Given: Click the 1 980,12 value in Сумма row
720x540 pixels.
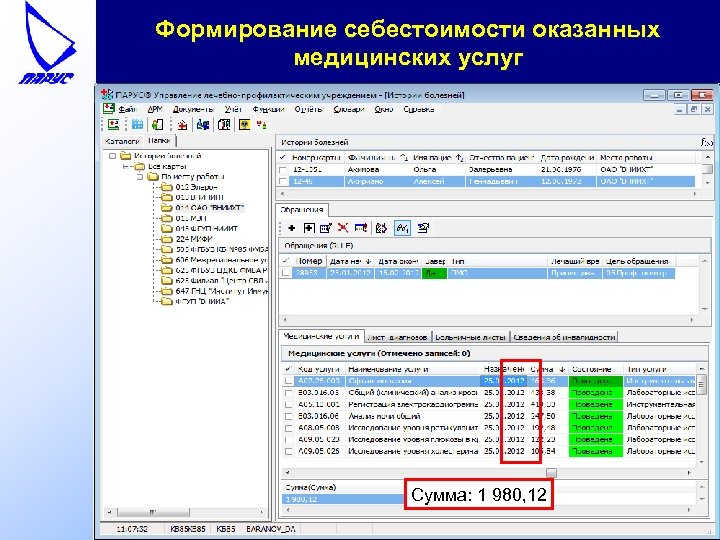Looking at the screenshot, I should tap(301, 499).
